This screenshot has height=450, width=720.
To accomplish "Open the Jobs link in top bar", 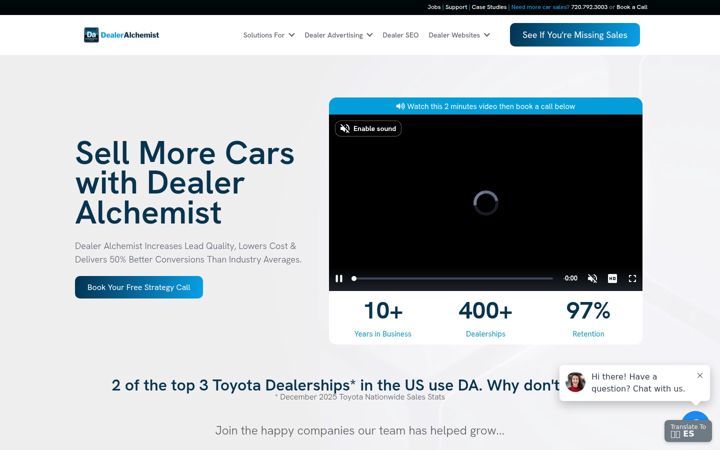I will [434, 7].
